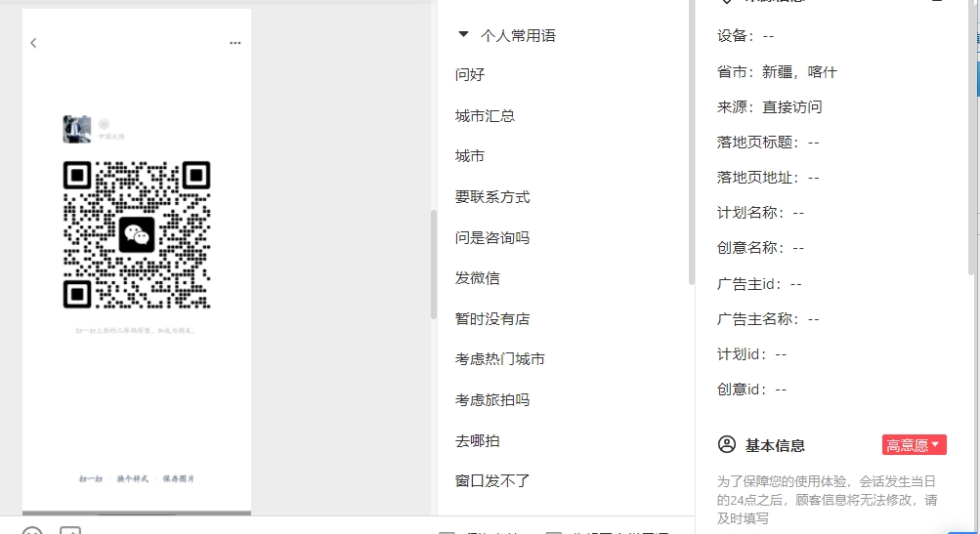The image size is (980, 534).
Task: Click the 中国大陆 region text by avatar
Action: click(x=111, y=136)
